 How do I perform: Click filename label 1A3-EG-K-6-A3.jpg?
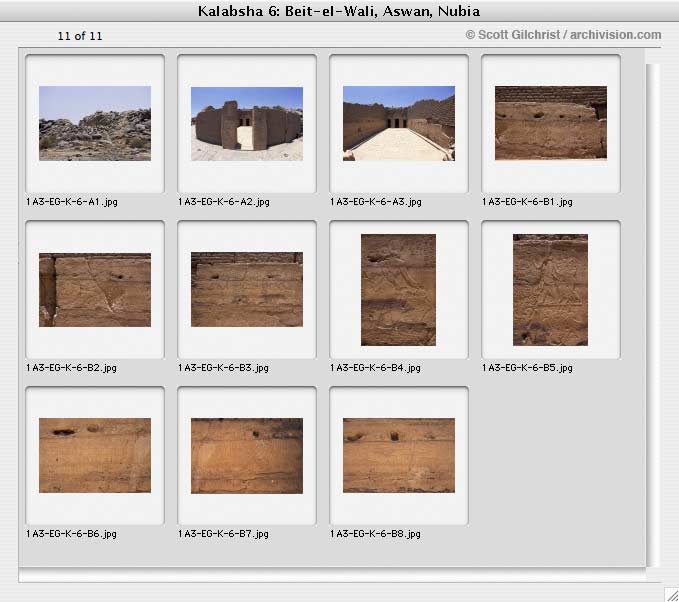click(376, 202)
